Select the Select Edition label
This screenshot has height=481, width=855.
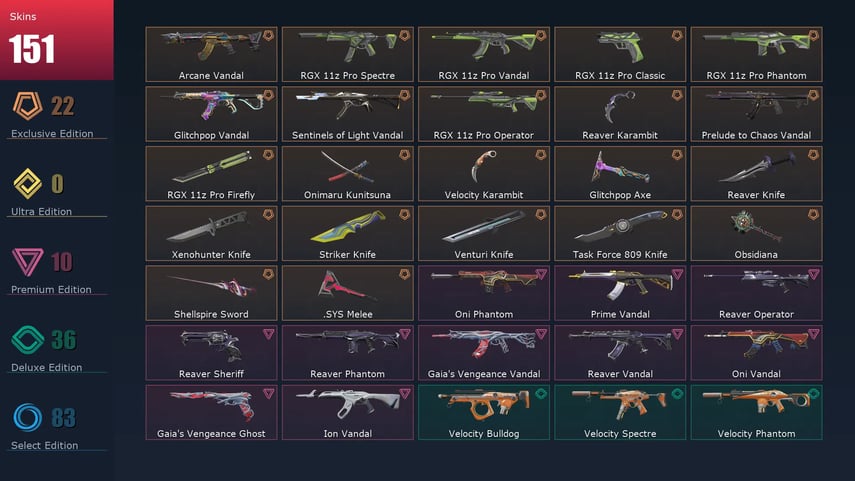[45, 446]
